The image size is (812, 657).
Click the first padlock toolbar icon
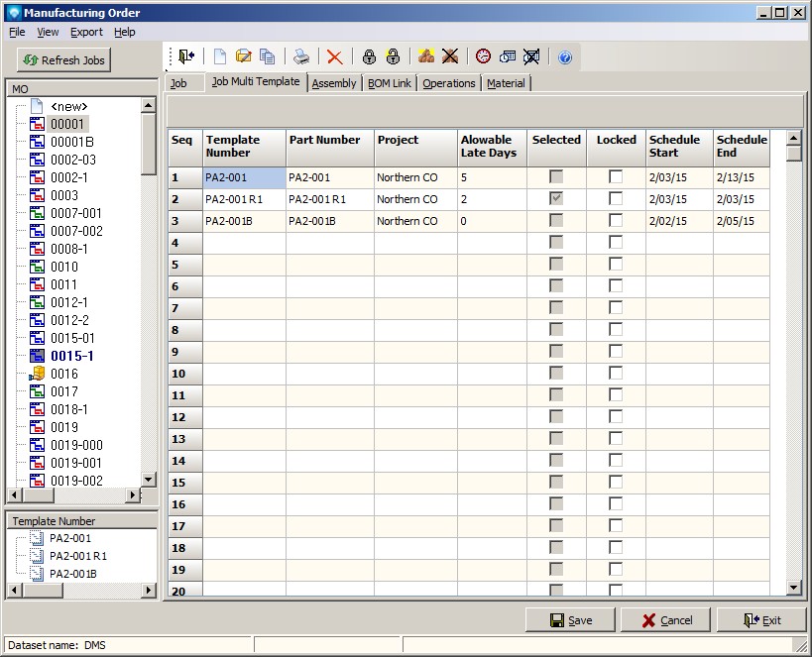369,57
